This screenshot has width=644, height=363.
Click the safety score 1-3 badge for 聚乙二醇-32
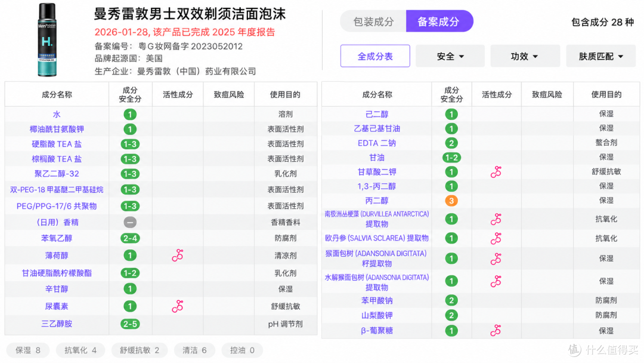coord(130,174)
